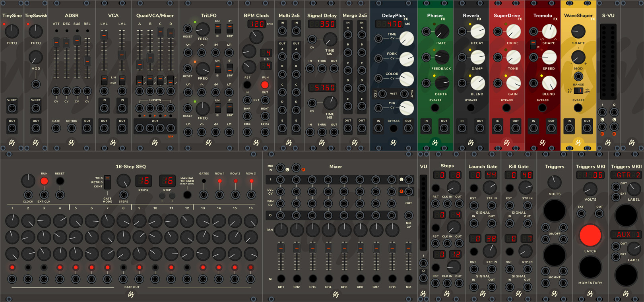Screen dimensions: 644x302
Task: Click the Mixer MIX CV jack
Action: point(408,215)
